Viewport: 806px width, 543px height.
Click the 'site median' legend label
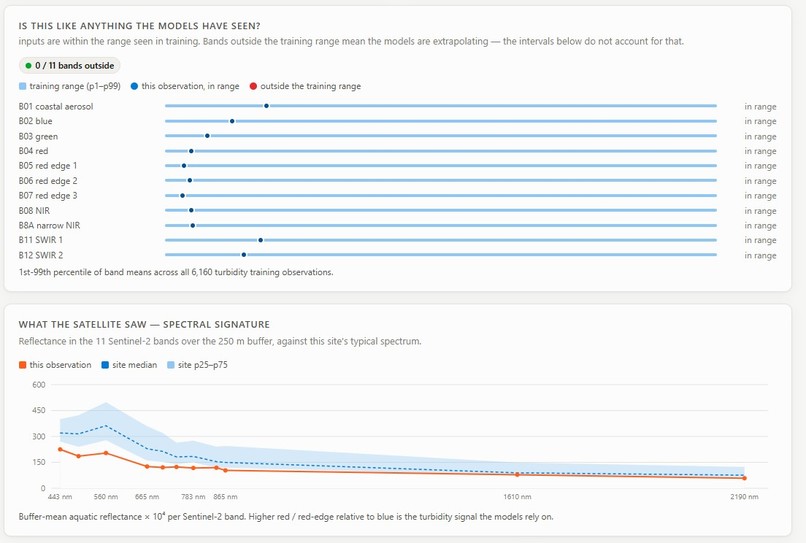135,365
